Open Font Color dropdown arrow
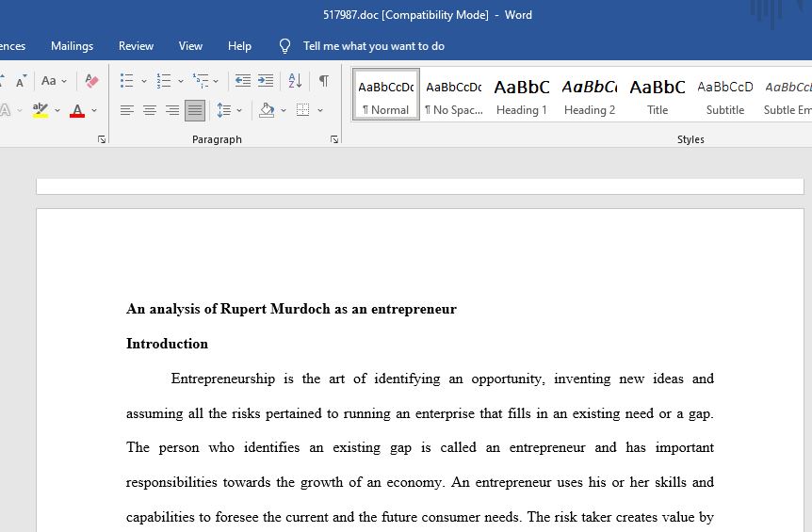Image resolution: width=812 pixels, height=532 pixels. (94, 110)
